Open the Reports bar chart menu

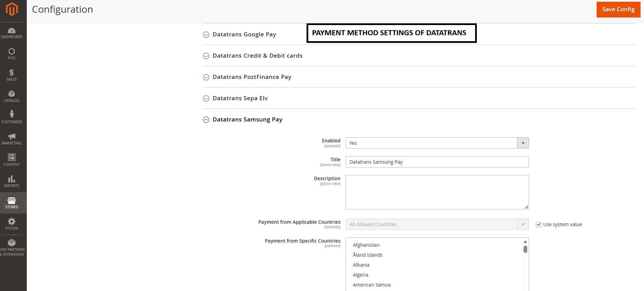[12, 182]
